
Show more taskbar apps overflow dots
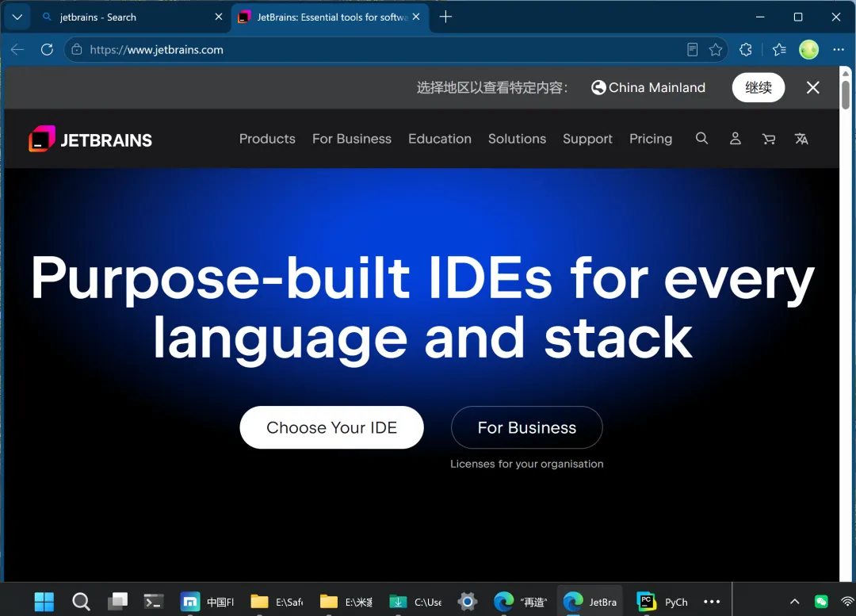[x=712, y=602]
